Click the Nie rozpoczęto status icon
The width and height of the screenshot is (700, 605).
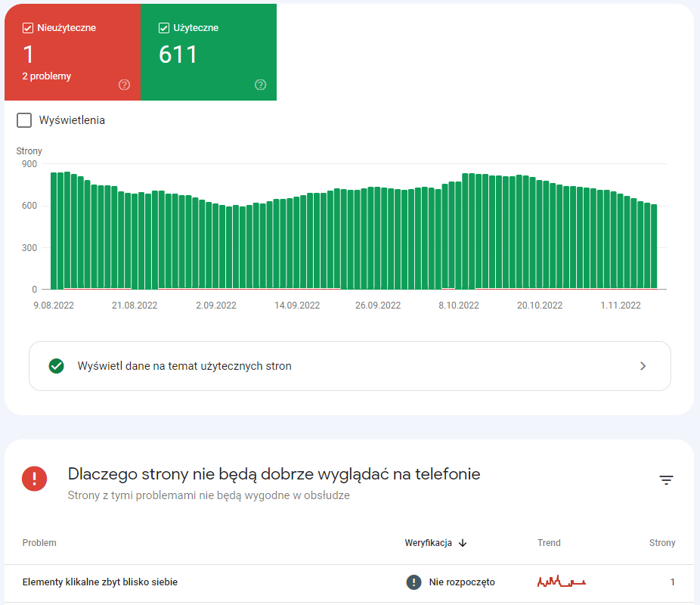pos(413,582)
